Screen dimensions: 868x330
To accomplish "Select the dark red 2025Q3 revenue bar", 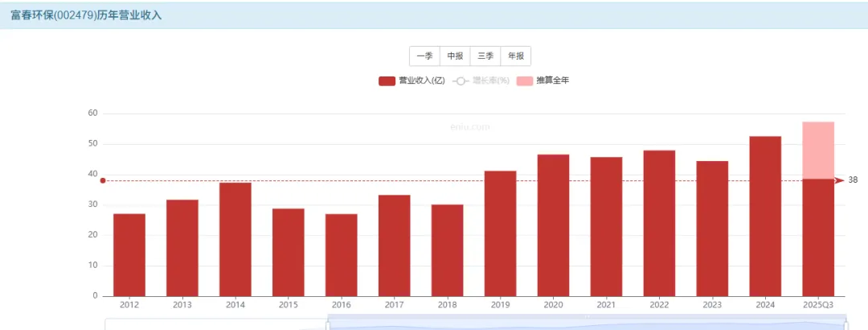I will click(818, 237).
